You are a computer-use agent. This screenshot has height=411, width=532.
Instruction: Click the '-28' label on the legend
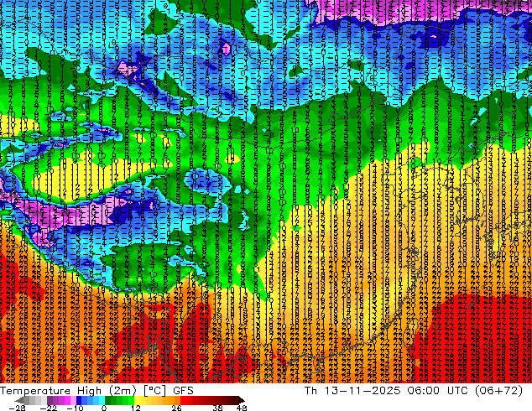point(17,408)
